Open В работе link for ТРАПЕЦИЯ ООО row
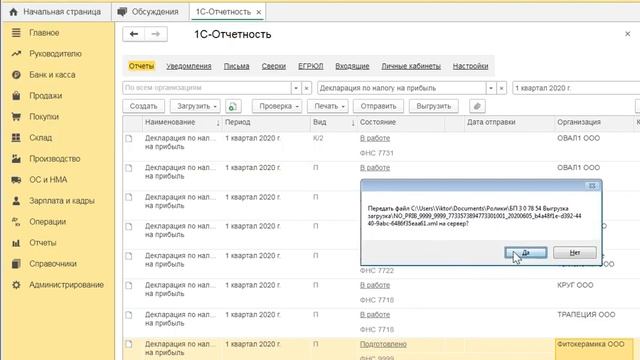Viewport: 640px width, 360px height. [x=375, y=315]
